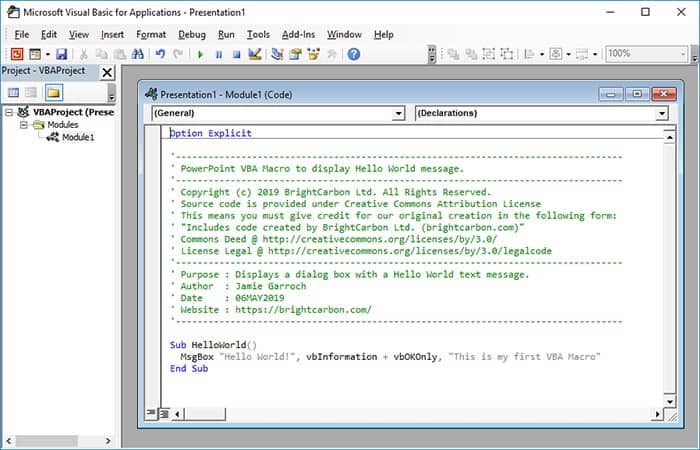Click the Reset stop icon

tap(237, 54)
